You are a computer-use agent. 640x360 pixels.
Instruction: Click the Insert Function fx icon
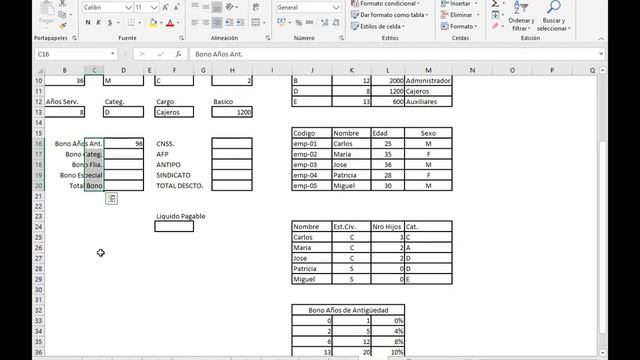pos(178,54)
